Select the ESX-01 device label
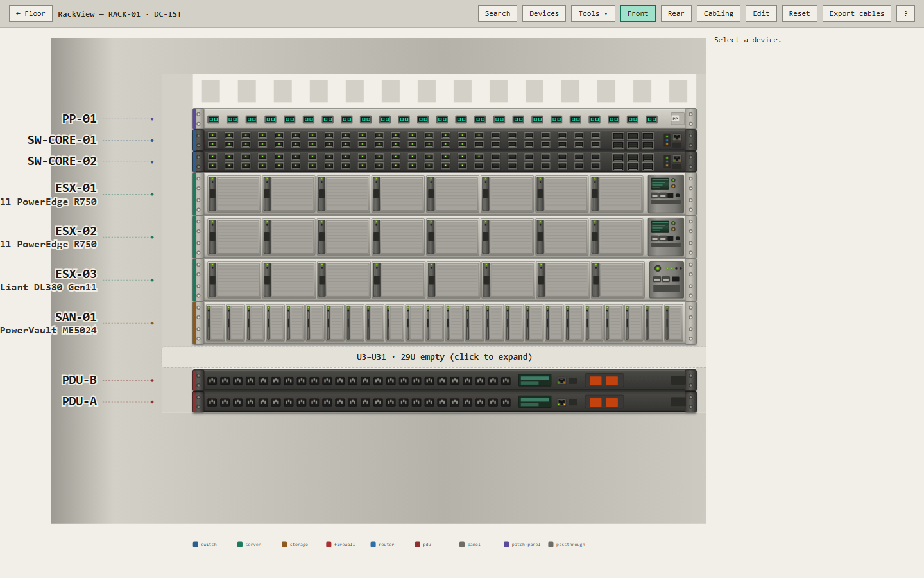Screen dimensions: 924x578 coord(76,188)
